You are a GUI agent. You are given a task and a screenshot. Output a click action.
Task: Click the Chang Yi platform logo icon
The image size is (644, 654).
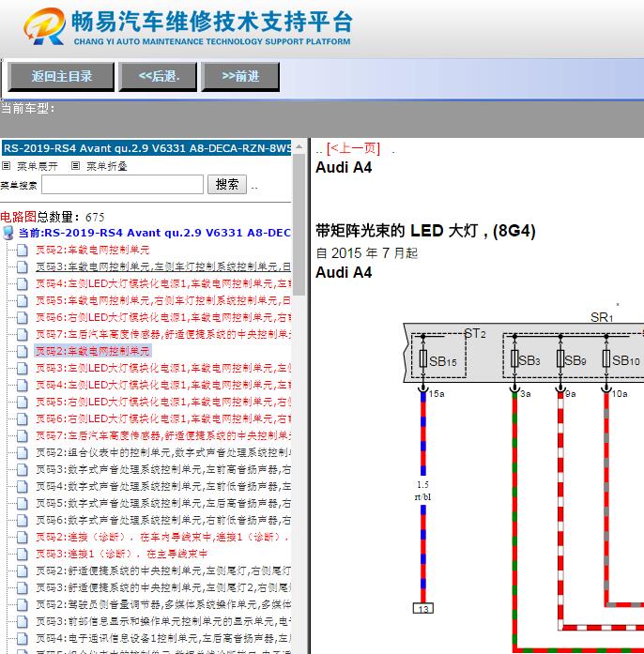(45, 26)
